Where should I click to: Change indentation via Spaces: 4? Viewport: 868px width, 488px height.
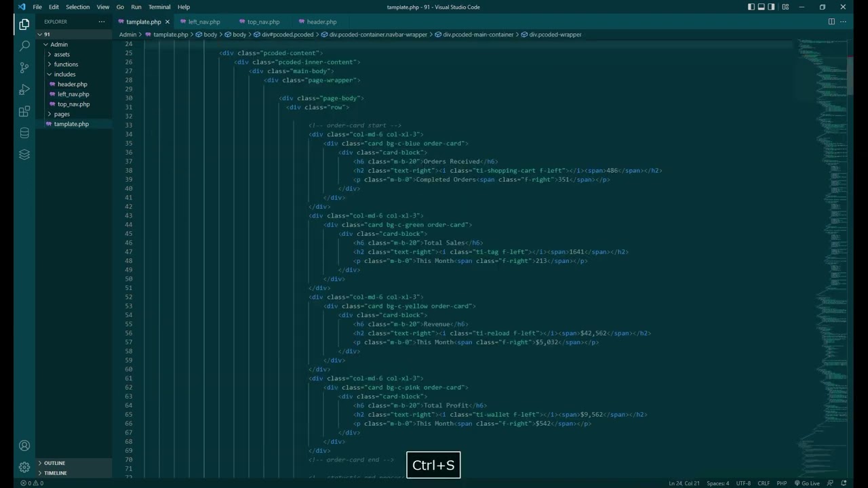[717, 483]
